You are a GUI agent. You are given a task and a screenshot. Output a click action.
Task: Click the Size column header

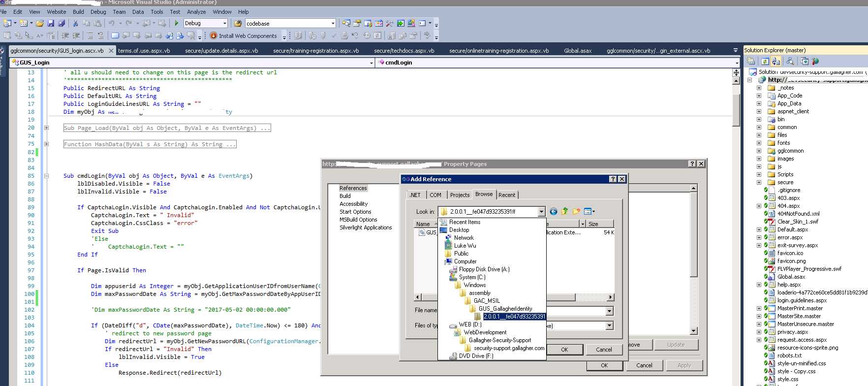(x=600, y=224)
